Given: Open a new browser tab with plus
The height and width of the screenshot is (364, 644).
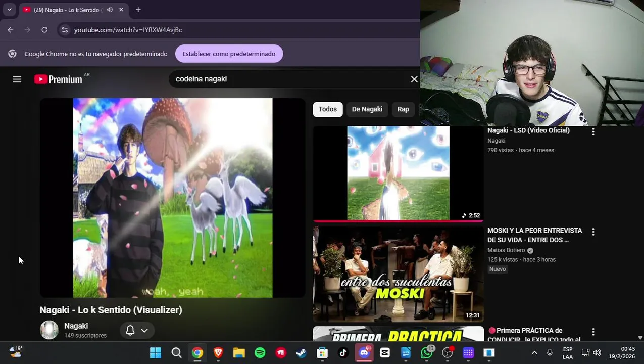Looking at the screenshot, I should click(138, 10).
